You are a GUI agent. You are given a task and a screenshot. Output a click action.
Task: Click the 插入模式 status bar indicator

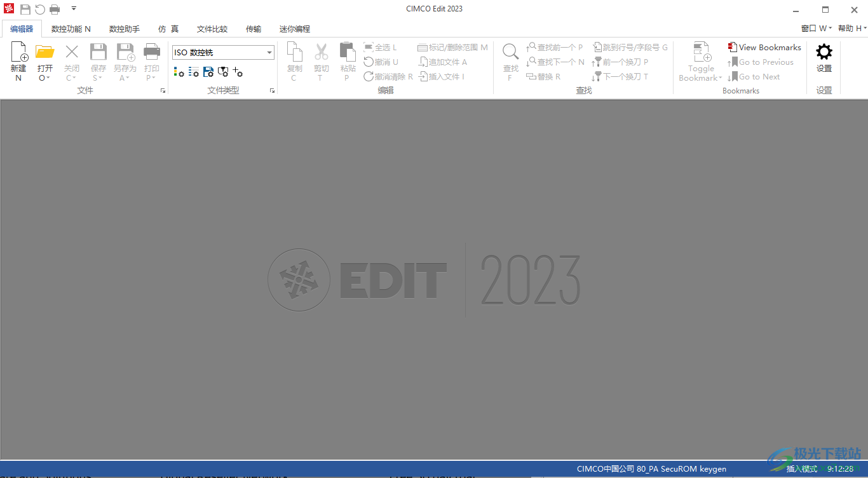tap(802, 469)
